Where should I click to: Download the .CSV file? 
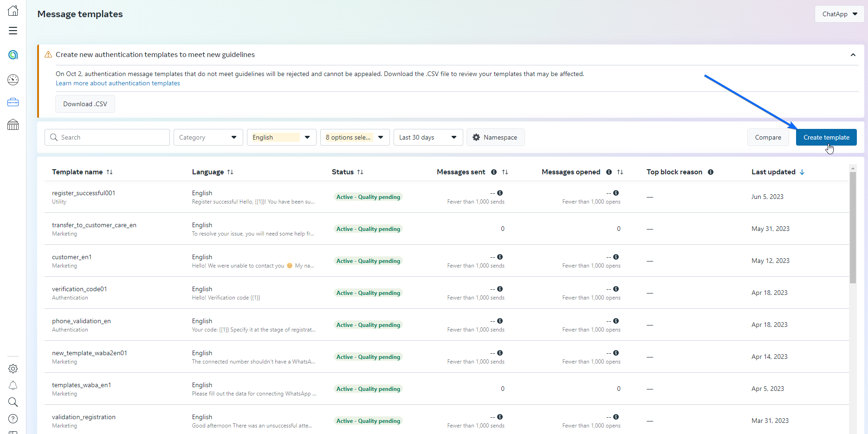pos(85,104)
